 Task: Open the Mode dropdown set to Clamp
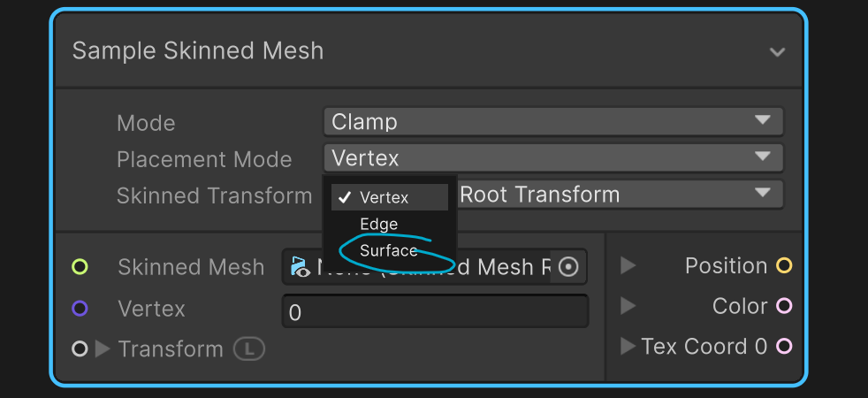pyautogui.click(x=552, y=122)
